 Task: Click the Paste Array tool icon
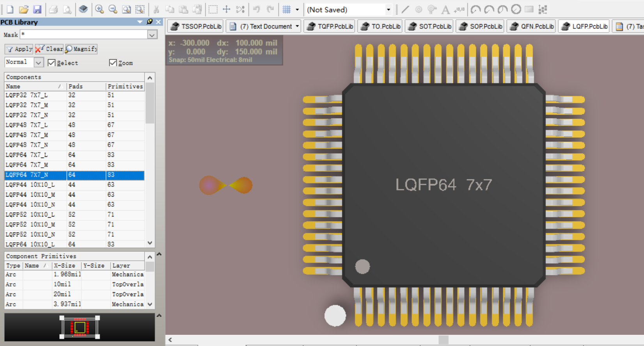[543, 9]
